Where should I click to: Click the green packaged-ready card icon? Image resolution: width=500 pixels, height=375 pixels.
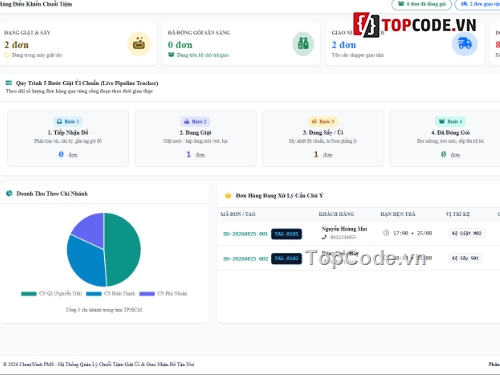pos(303,44)
